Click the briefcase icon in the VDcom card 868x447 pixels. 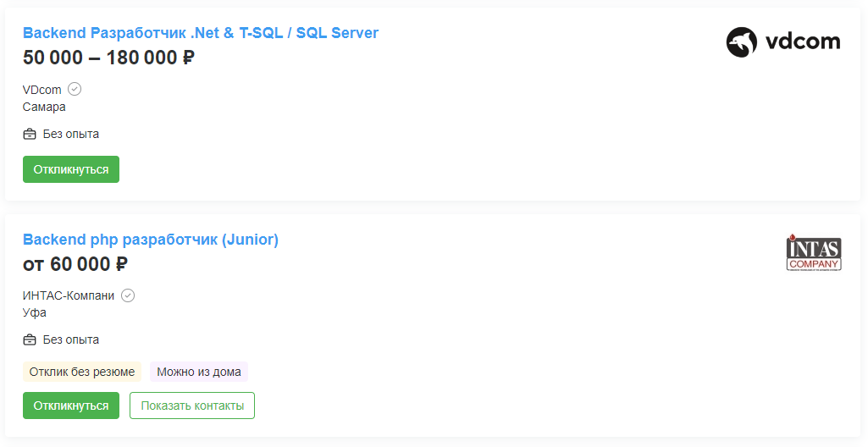(30, 134)
